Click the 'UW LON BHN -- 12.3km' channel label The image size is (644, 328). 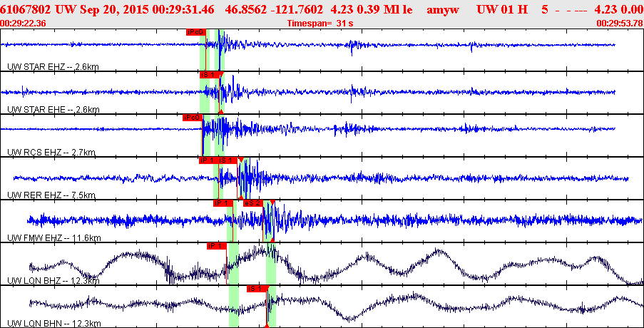click(53, 323)
